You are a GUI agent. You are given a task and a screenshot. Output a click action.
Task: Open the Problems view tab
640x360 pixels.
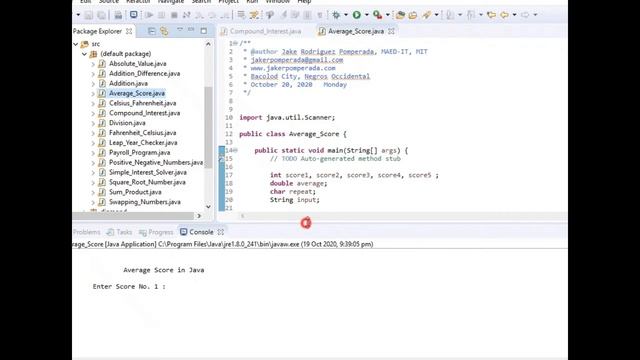point(87,232)
